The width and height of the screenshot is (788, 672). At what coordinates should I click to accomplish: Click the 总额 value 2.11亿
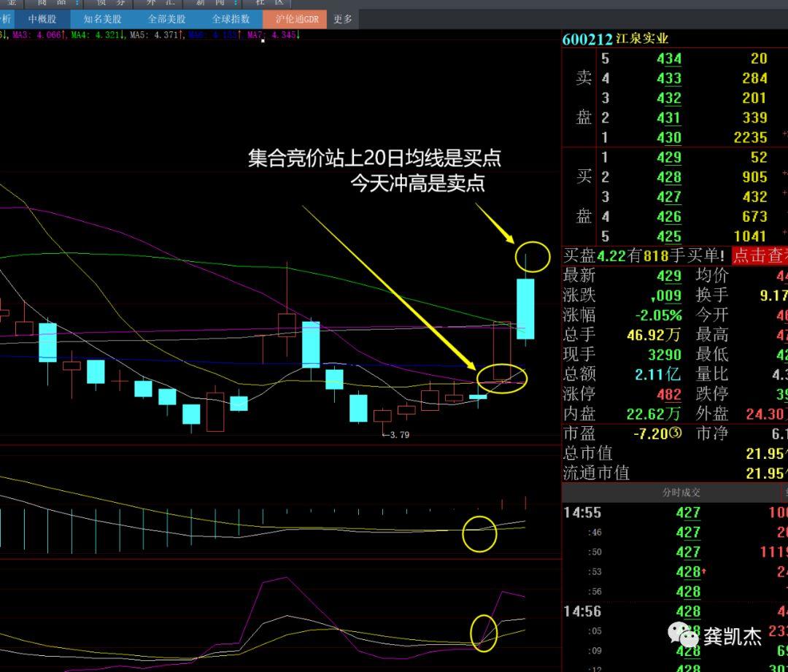pos(658,374)
